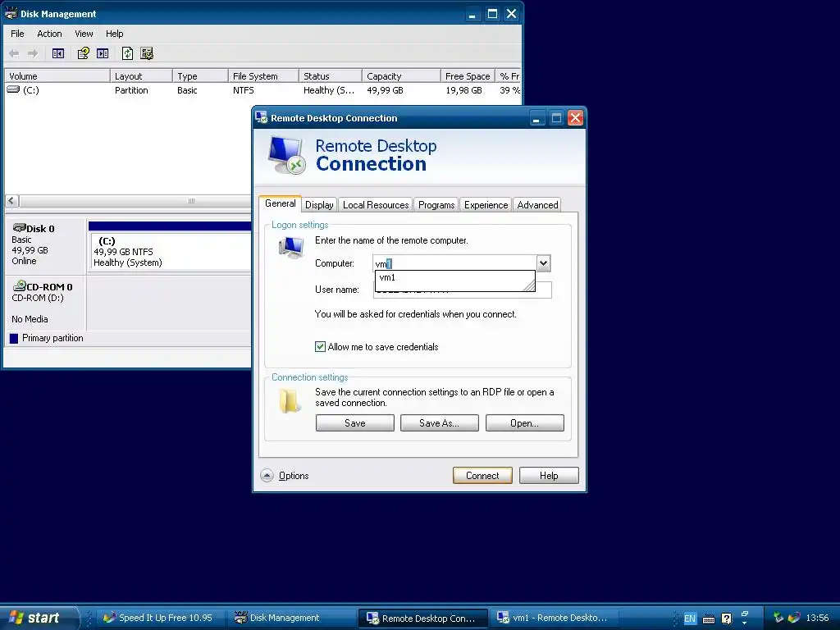Screen dimensions: 840x630
Task: Click the Computer name input field
Action: [454, 263]
